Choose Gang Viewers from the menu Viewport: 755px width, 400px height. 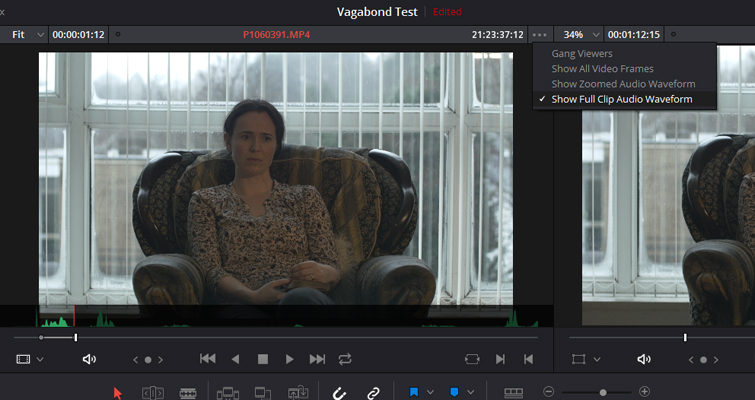click(x=581, y=53)
